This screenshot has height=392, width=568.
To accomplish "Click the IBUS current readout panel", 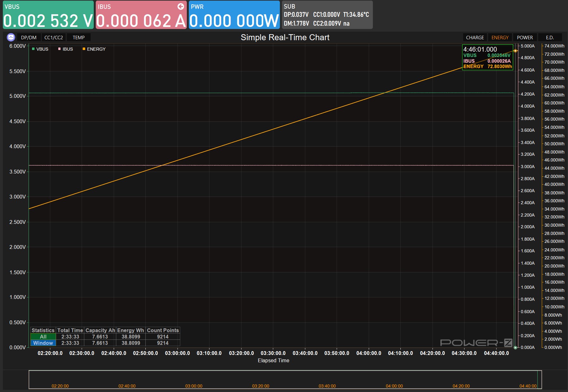I will (x=141, y=15).
